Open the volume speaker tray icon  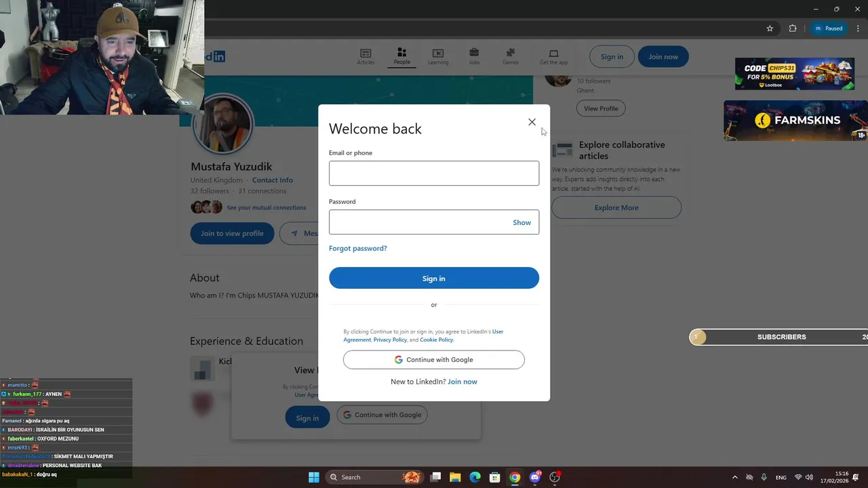pos(809,477)
